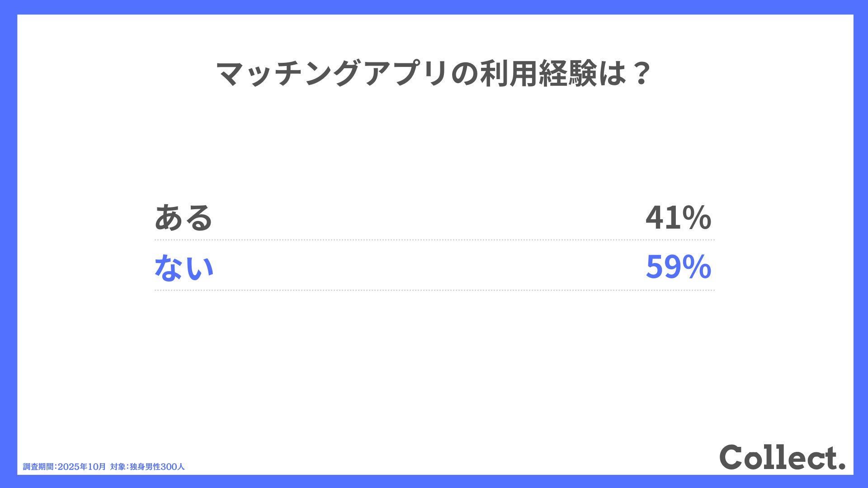Click the 調査期間 label in the footer

point(38,467)
